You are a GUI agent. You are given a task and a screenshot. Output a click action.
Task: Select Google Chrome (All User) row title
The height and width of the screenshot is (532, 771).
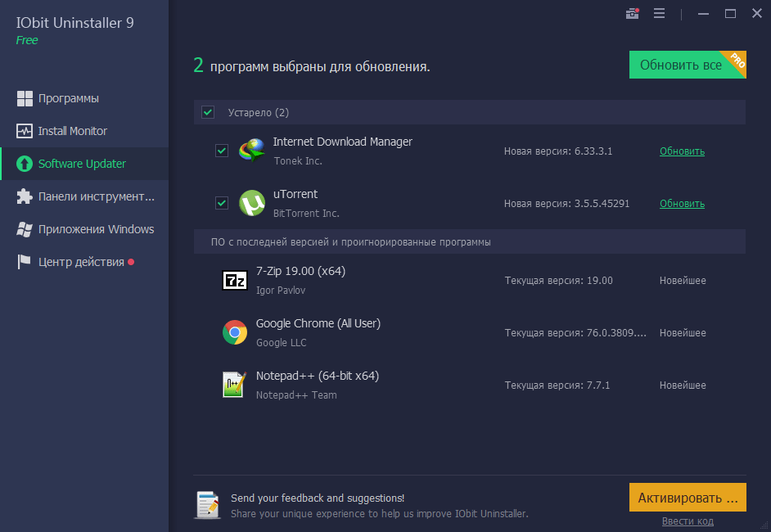(x=318, y=323)
